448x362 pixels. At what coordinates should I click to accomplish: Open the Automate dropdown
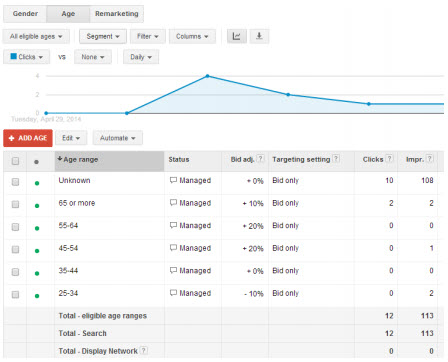pos(118,138)
